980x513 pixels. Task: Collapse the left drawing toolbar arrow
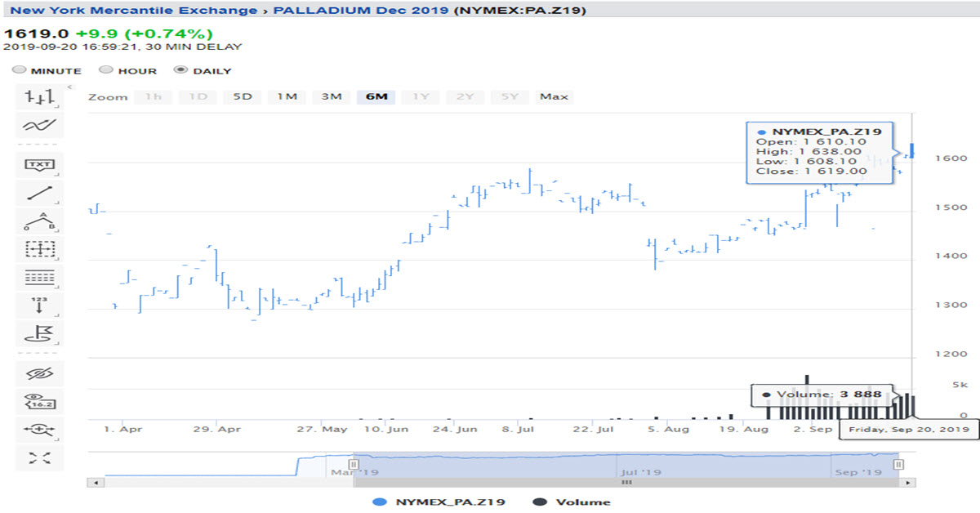69,87
